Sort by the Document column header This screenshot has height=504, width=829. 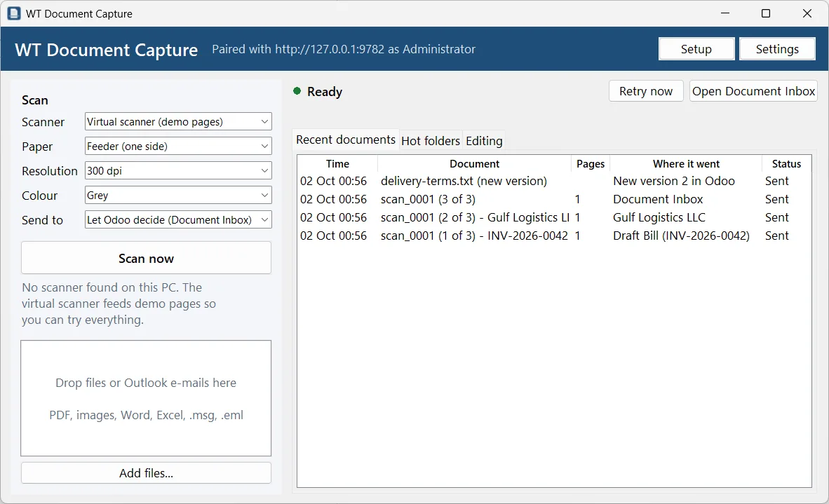[x=474, y=164]
